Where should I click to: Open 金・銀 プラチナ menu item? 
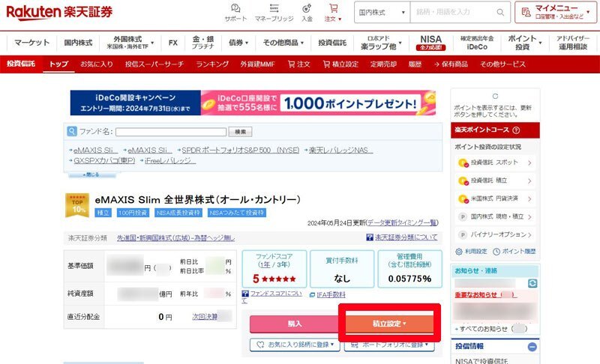(202, 43)
